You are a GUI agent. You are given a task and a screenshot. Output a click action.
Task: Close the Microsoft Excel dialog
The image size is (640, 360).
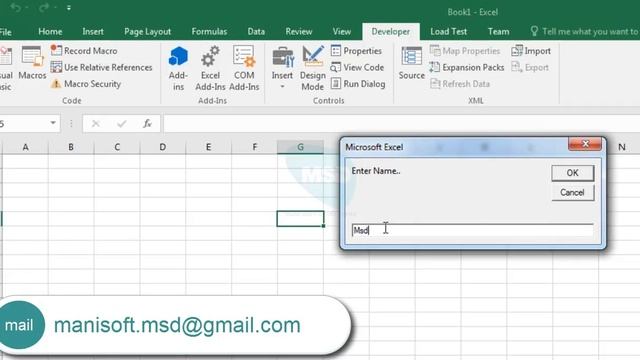pos(585,144)
